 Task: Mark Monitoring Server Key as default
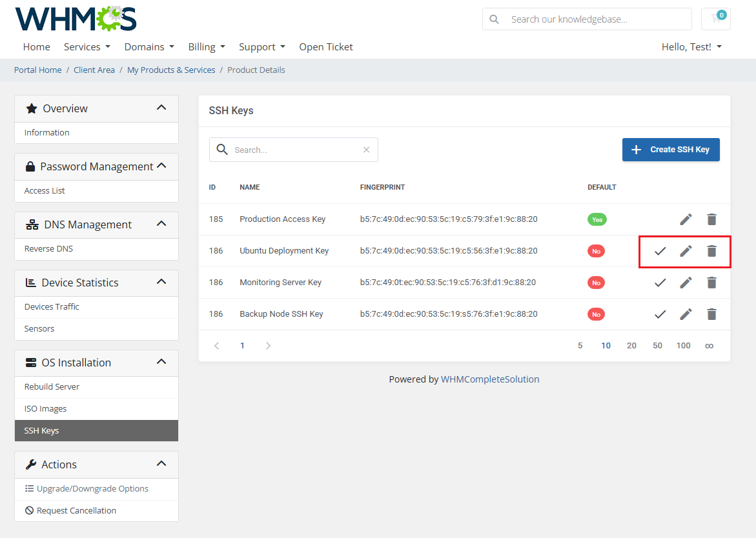coord(660,283)
